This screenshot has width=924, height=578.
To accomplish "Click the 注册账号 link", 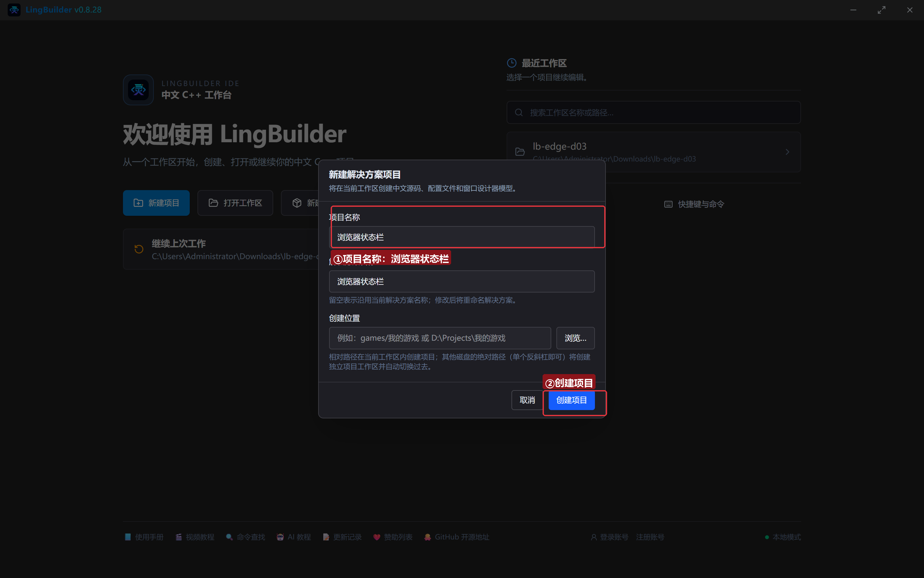I will (x=650, y=537).
